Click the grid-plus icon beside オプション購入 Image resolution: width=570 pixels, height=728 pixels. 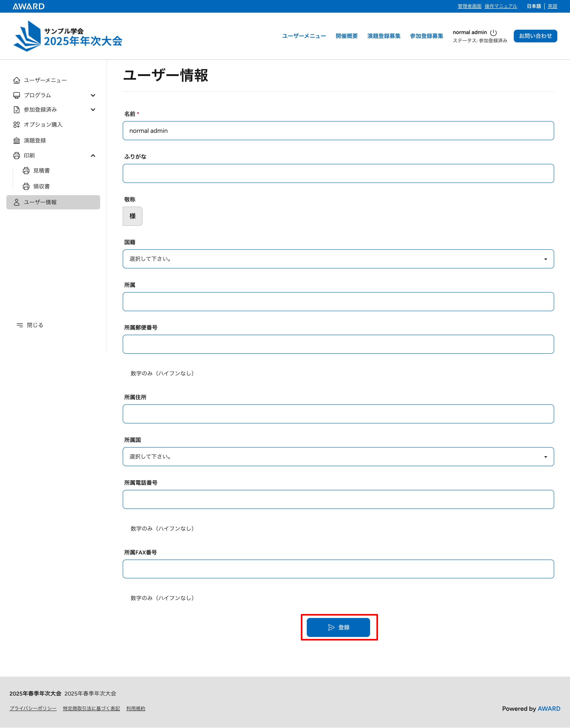coord(16,125)
